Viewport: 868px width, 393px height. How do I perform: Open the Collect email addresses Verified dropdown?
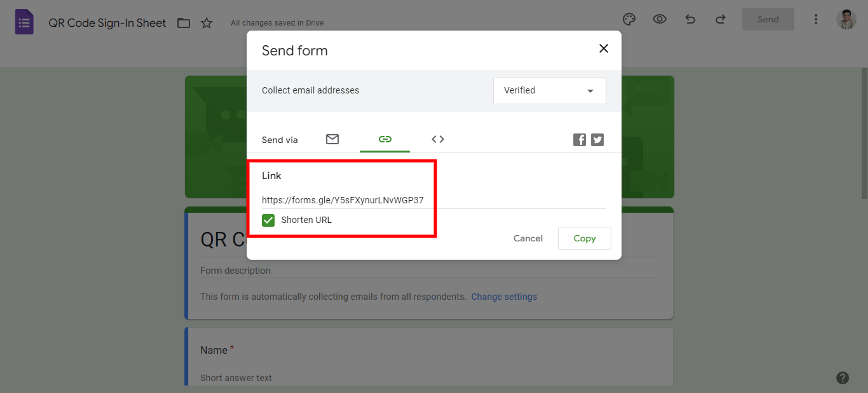pyautogui.click(x=549, y=91)
